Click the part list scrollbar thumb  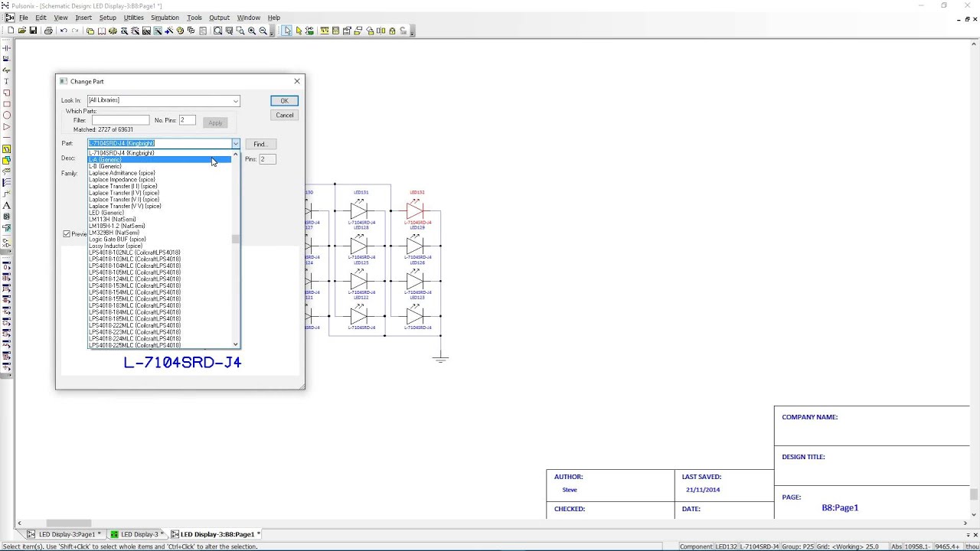[235, 240]
